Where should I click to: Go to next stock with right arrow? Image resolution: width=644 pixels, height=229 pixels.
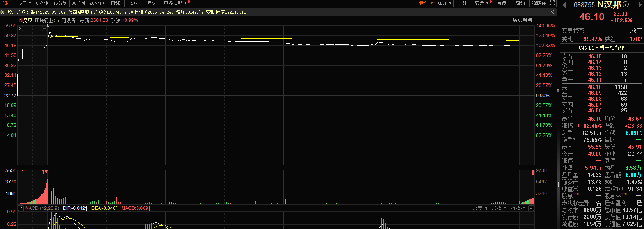point(641,5)
